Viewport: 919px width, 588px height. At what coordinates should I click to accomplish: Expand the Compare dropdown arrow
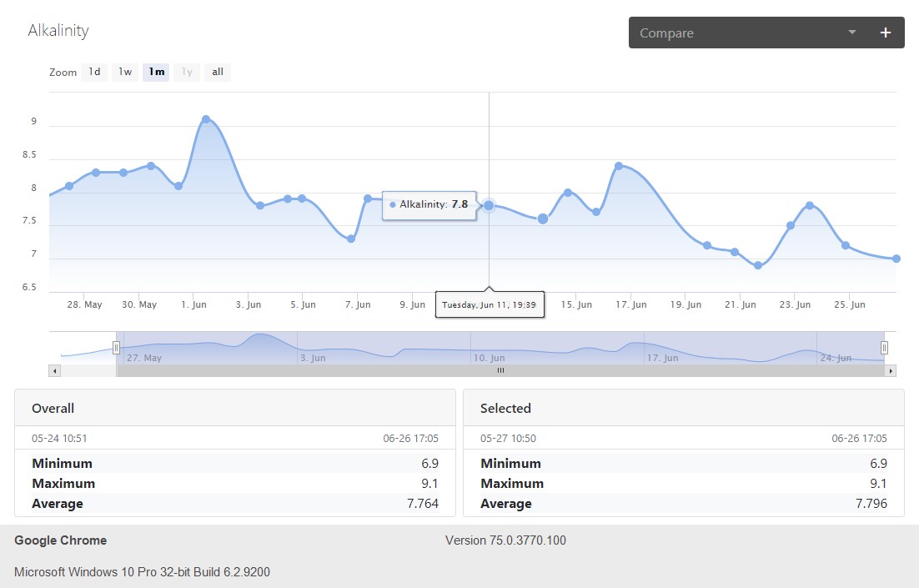point(852,33)
